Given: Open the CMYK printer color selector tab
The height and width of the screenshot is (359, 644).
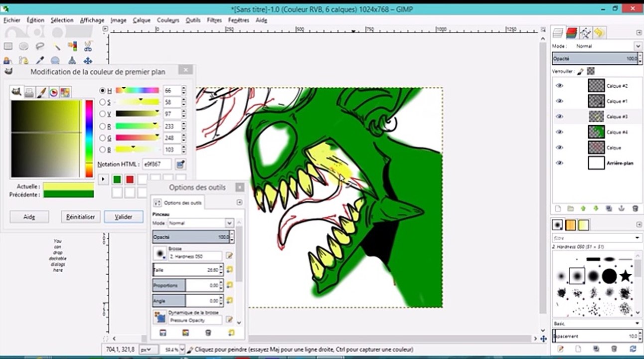Looking at the screenshot, I should pos(29,92).
